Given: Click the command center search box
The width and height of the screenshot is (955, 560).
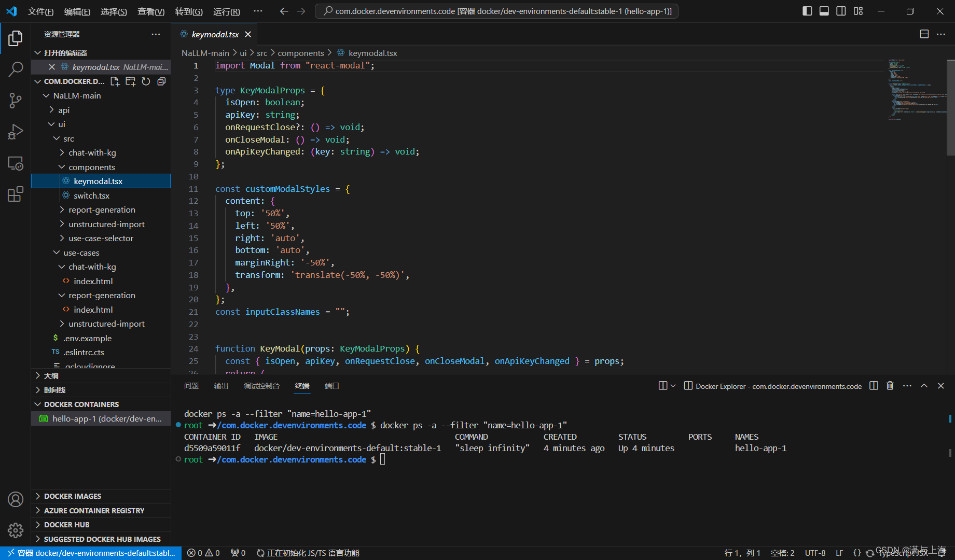Looking at the screenshot, I should pos(496,11).
